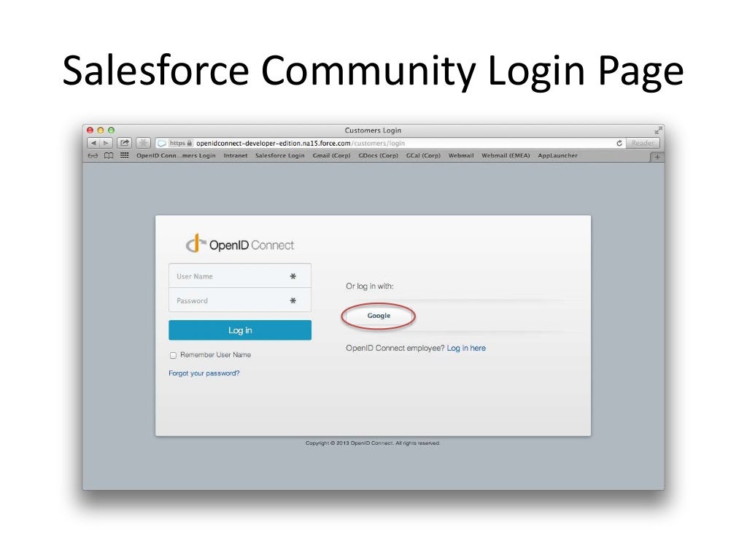Click the Salesforce Login bookmark
The height and width of the screenshot is (560, 747).
(279, 156)
